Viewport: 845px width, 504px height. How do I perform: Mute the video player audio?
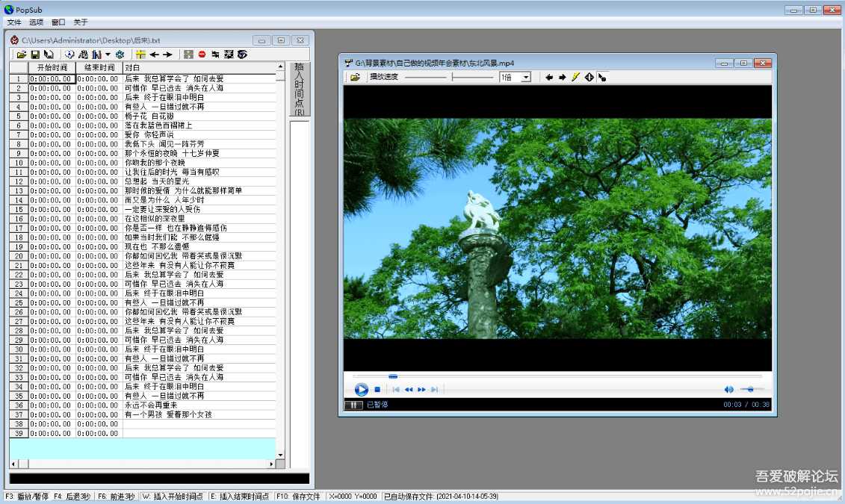pyautogui.click(x=728, y=389)
